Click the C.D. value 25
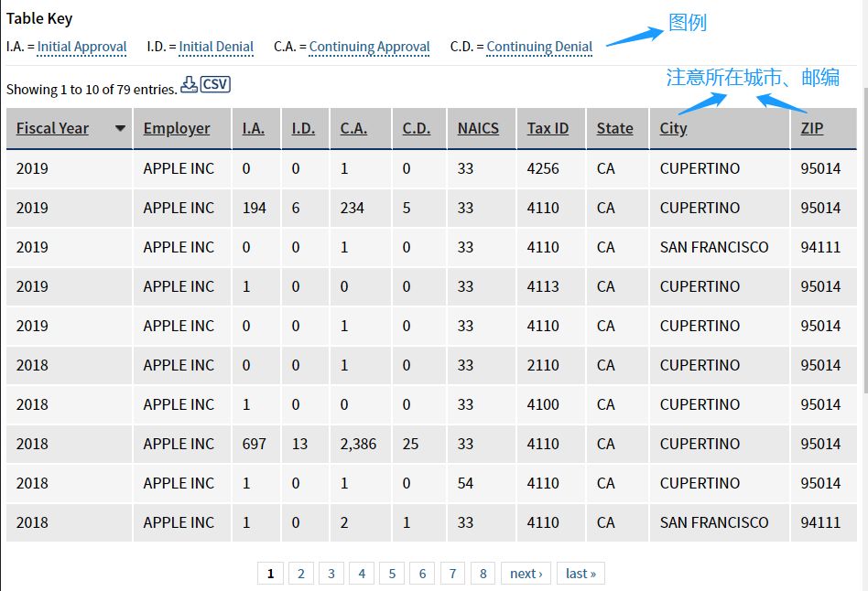 (410, 443)
